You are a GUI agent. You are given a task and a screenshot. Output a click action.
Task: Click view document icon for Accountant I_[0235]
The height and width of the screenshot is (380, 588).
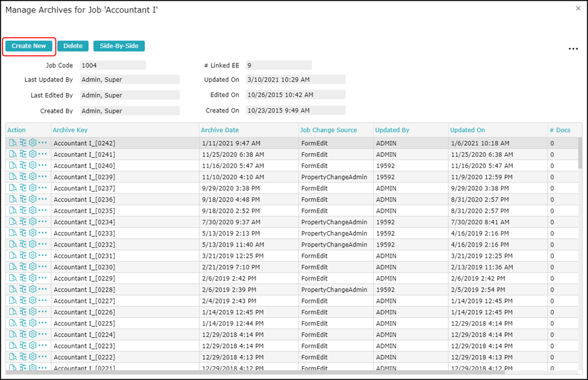tap(12, 211)
